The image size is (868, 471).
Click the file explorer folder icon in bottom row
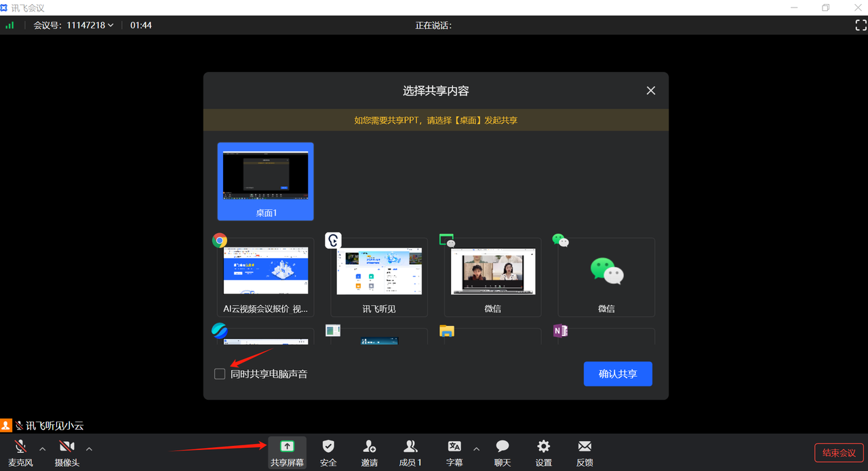(447, 331)
